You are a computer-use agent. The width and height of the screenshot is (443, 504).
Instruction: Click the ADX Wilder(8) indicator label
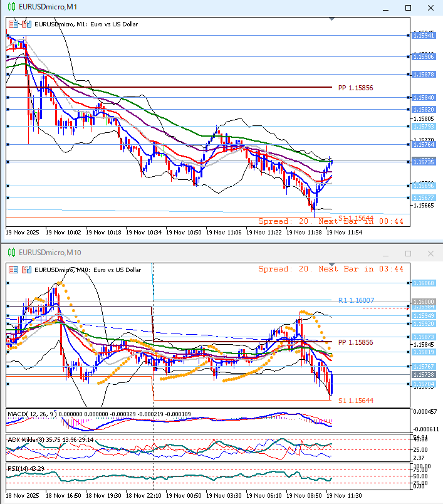(26, 439)
